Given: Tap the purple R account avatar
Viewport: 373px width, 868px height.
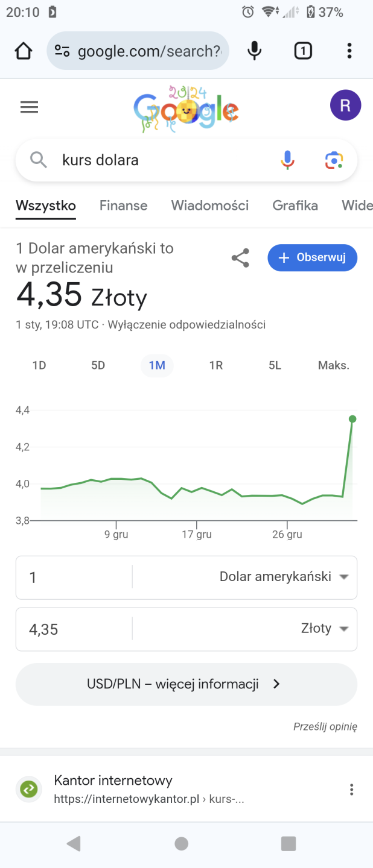Looking at the screenshot, I should tap(345, 106).
